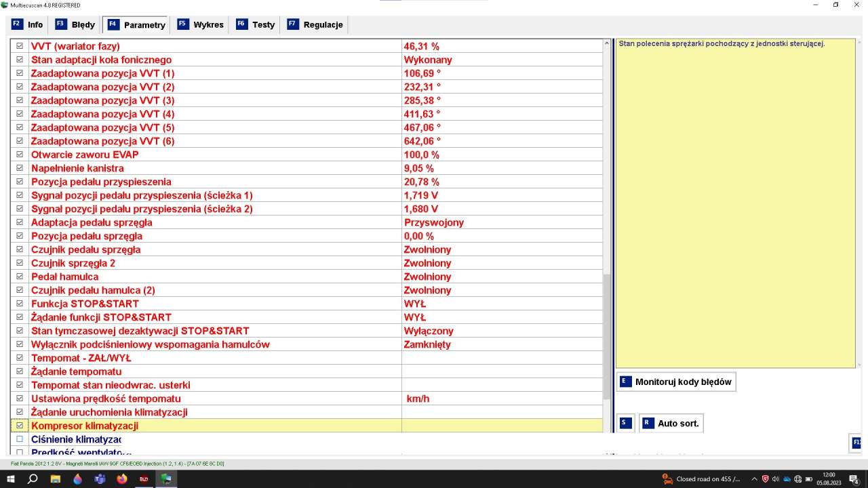Viewport: 868px width, 488px height.
Task: Uncheck the Funkcja STOP&START parameter
Action: [x=20, y=304]
